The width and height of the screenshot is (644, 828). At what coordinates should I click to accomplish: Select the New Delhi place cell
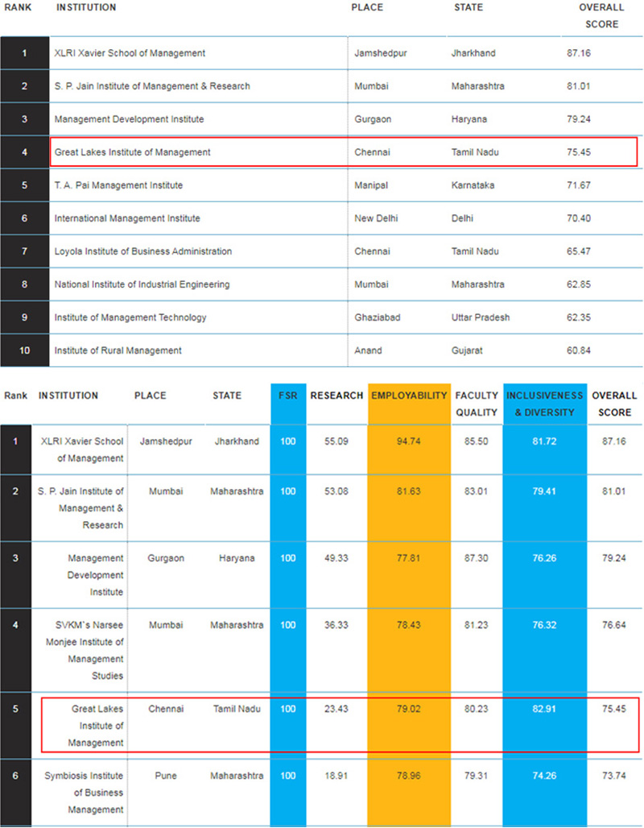coord(377,218)
